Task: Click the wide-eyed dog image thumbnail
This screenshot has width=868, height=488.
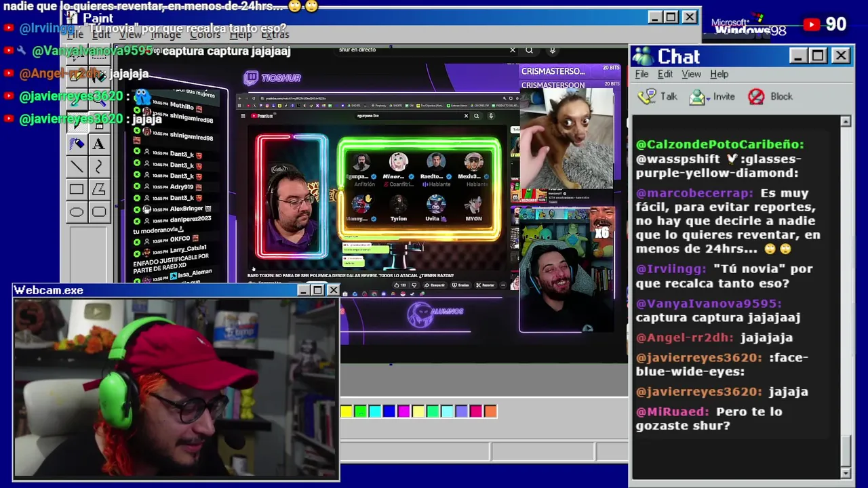Action: click(x=567, y=138)
